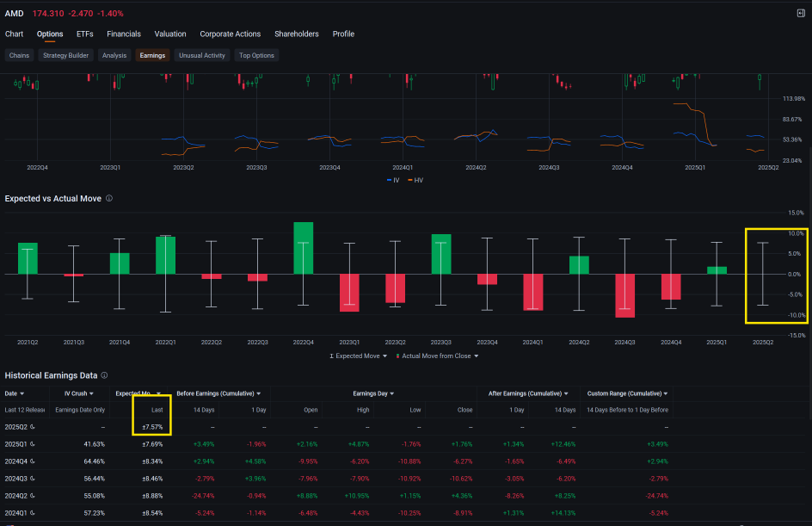Click the moon icon beside 2024Q1
The height and width of the screenshot is (526, 812).
[32, 513]
